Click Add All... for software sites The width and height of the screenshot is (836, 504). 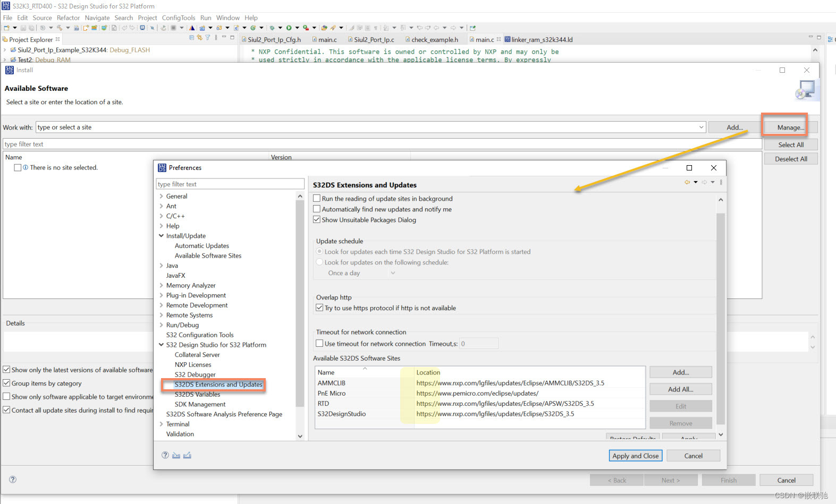(680, 389)
